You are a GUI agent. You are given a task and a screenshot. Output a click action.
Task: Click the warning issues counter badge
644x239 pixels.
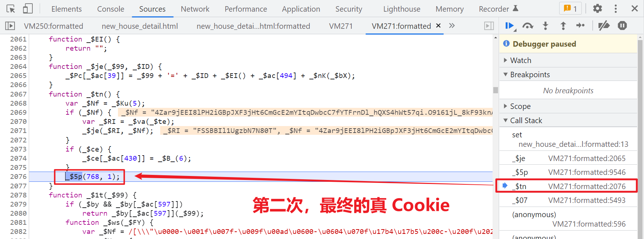[570, 8]
